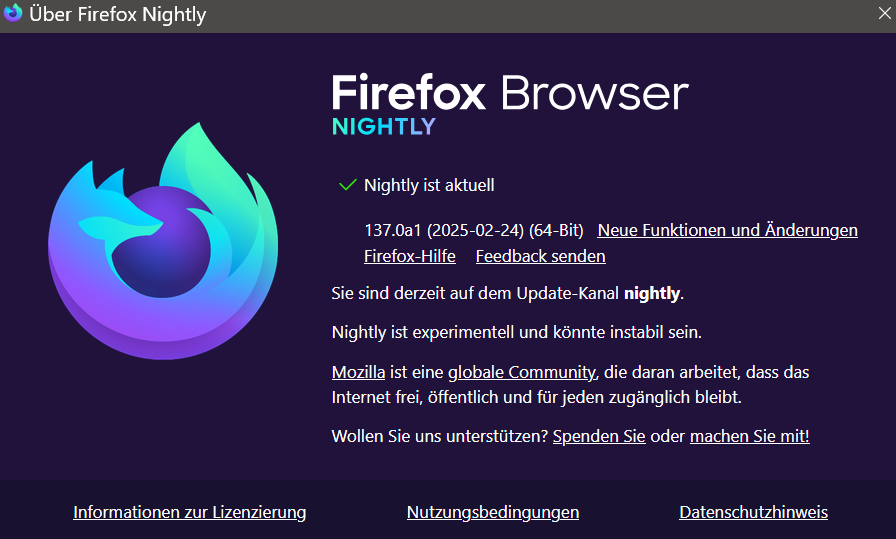
Task: Click the Über Firefox Nightly title text
Action: click(118, 14)
